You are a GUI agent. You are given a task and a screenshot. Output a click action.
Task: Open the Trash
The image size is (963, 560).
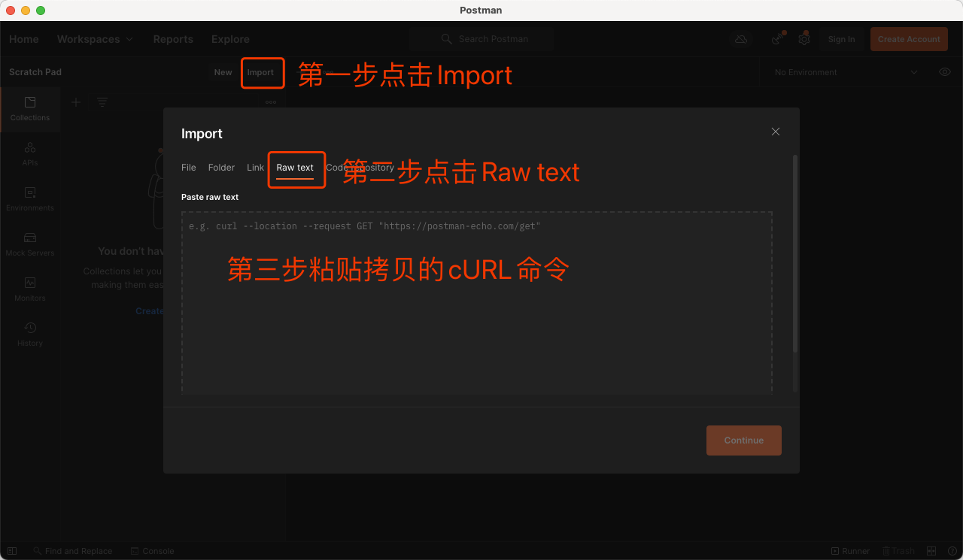tap(898, 551)
